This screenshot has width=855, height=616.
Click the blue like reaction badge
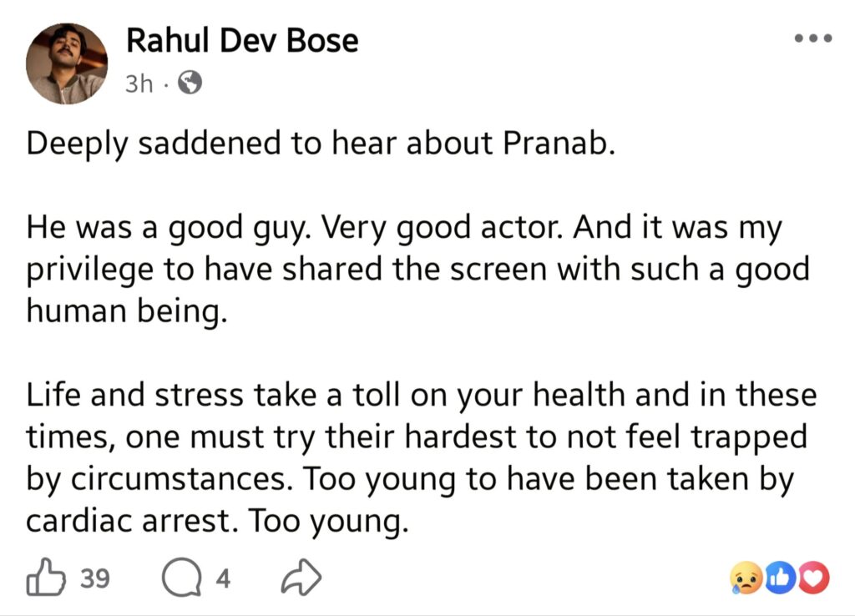pyautogui.click(x=780, y=578)
